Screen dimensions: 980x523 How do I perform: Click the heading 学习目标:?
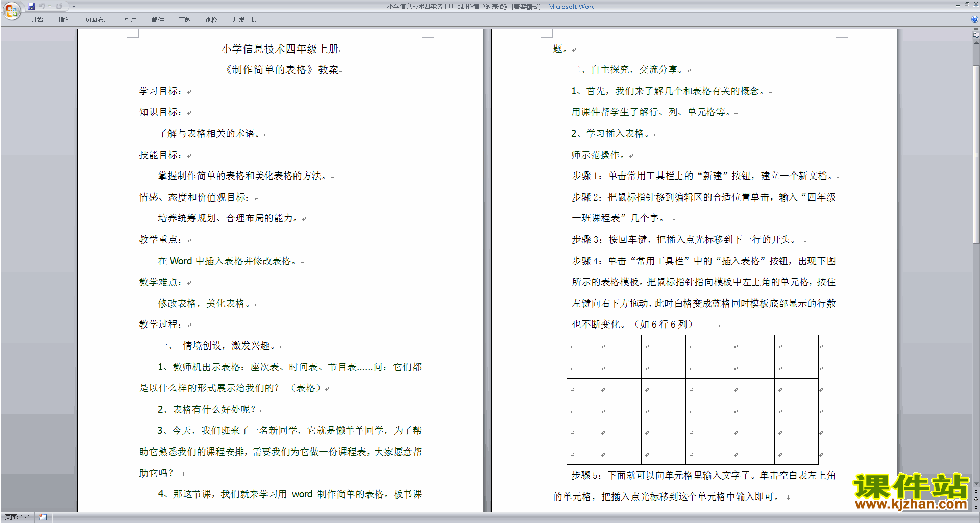tap(161, 91)
